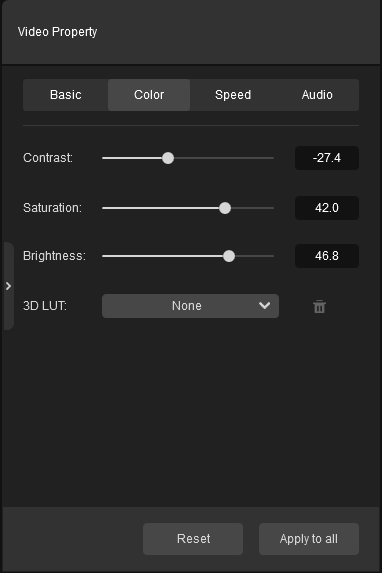Click the Brightness value field showing 46.8
The image size is (382, 573).
click(x=327, y=256)
